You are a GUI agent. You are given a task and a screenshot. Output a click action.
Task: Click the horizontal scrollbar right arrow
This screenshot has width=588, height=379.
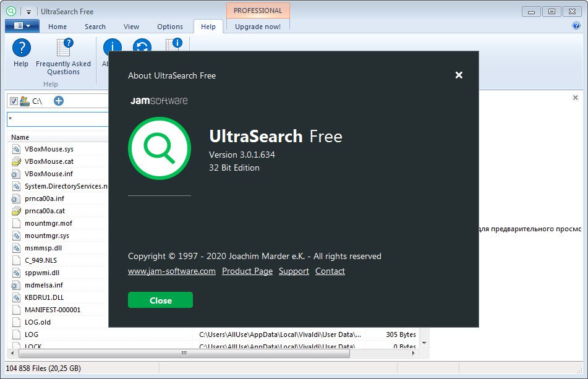(414, 354)
